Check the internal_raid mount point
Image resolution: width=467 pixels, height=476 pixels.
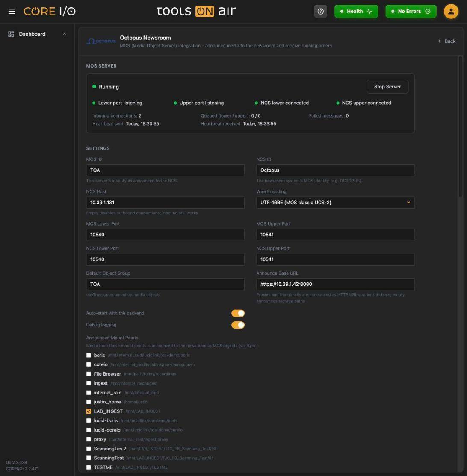click(x=89, y=393)
